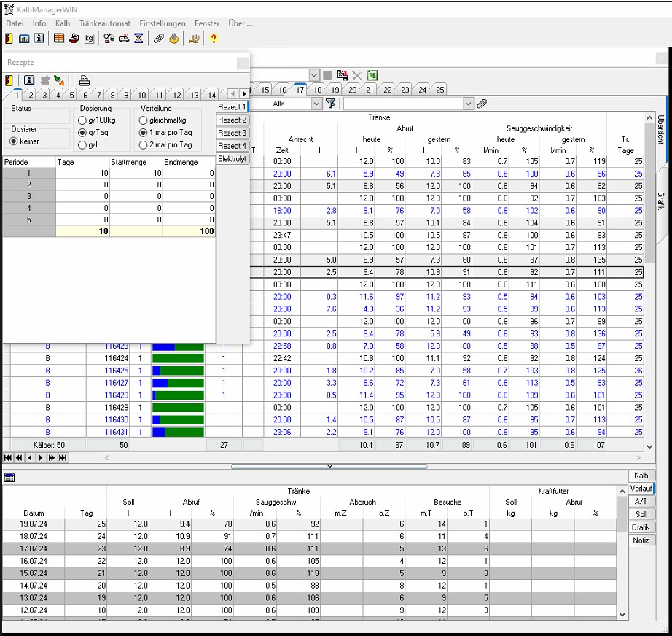This screenshot has height=636, width=672.
Task: Click the Tage cell for Periode 2
Action: (x=82, y=185)
